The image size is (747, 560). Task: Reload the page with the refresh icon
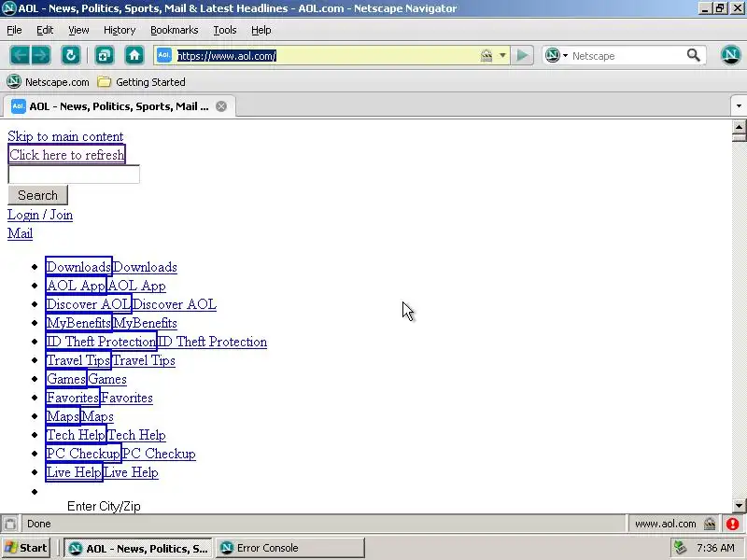pyautogui.click(x=71, y=56)
